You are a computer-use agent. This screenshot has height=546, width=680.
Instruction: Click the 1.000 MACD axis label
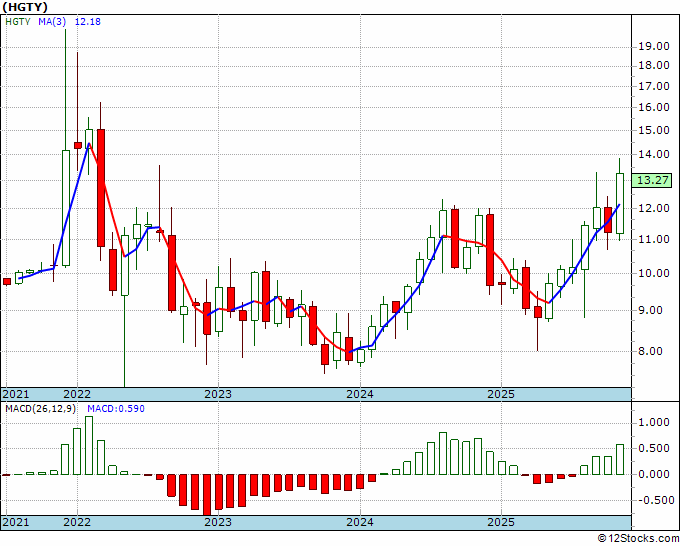654,422
